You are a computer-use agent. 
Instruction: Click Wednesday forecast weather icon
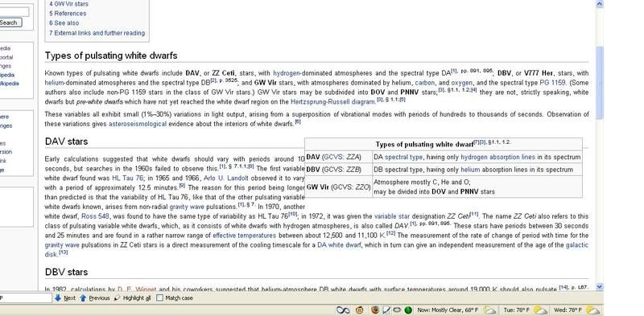coord(593,310)
